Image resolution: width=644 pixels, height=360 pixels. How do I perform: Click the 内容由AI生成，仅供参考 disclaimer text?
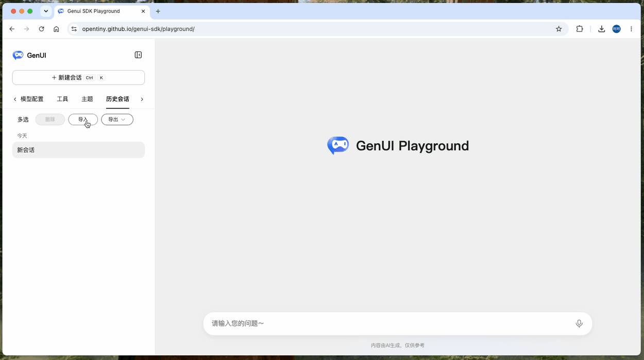click(x=398, y=345)
